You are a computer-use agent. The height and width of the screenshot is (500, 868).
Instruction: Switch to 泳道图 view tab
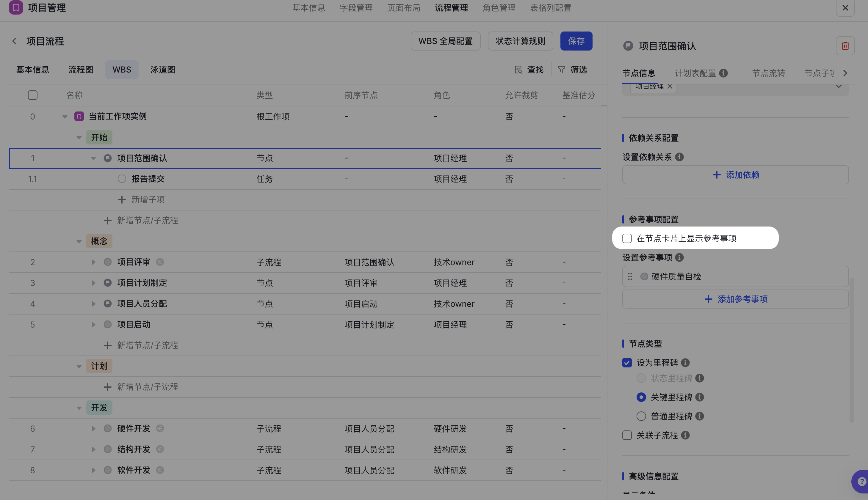point(163,70)
